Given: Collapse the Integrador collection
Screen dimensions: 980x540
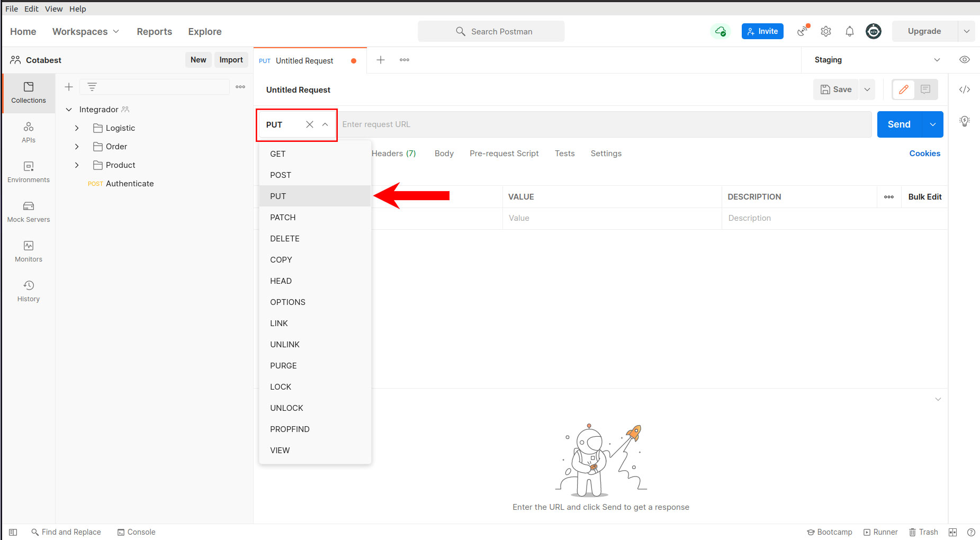Looking at the screenshot, I should pos(69,110).
